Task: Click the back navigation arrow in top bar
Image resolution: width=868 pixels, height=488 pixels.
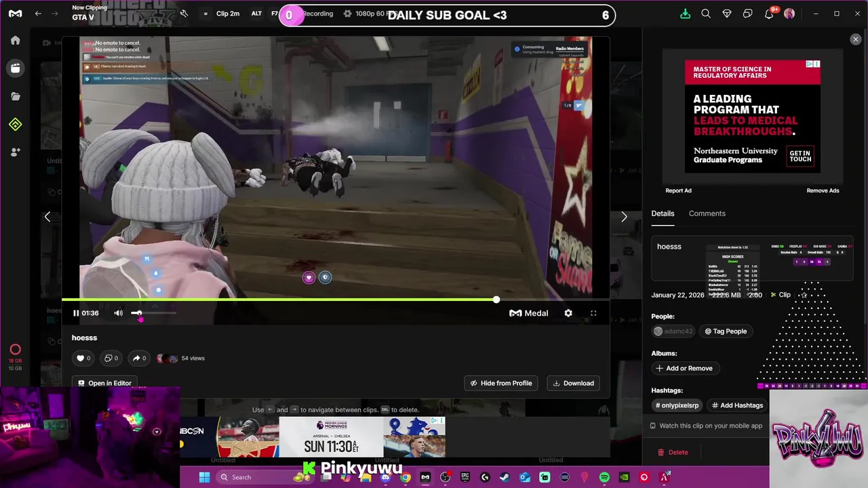Action: coord(38,14)
